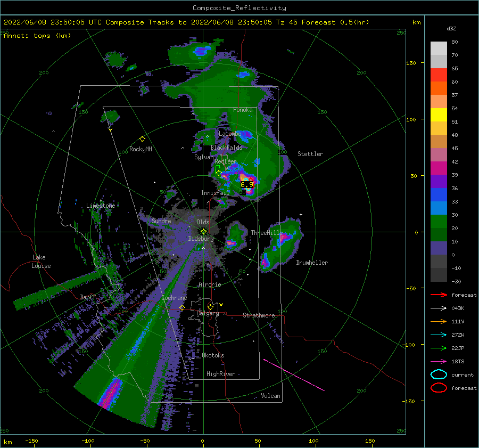This screenshot has height=448, width=479.
Task: Click the yellow swatch between 54 and 51
Action: (439, 115)
